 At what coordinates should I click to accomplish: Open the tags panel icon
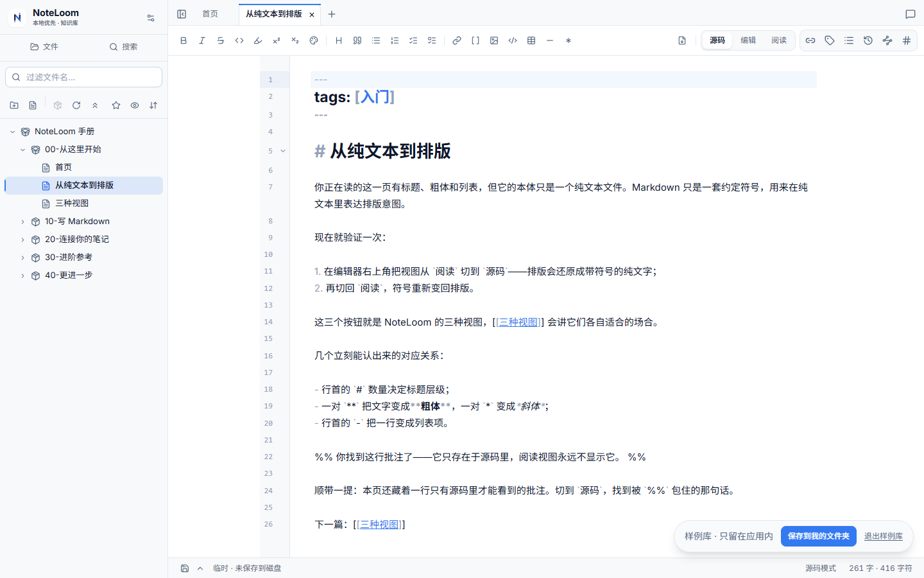[x=830, y=40]
